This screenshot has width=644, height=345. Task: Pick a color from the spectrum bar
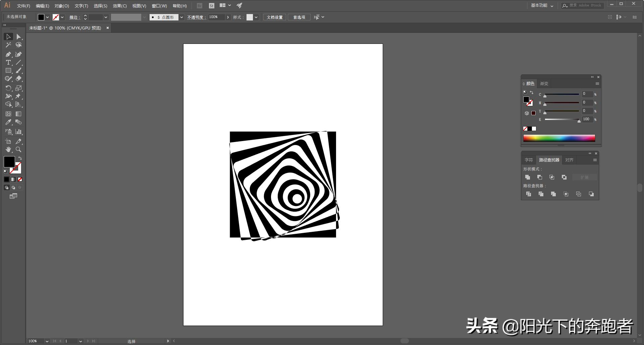(558, 138)
